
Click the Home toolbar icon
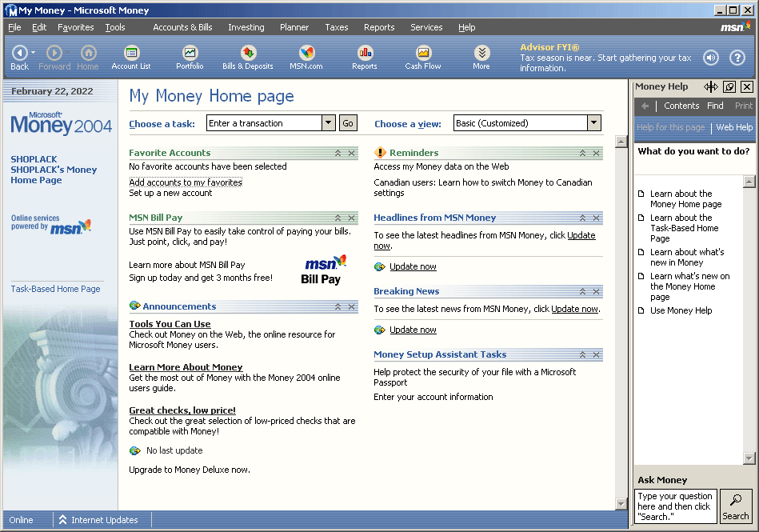pos(88,52)
